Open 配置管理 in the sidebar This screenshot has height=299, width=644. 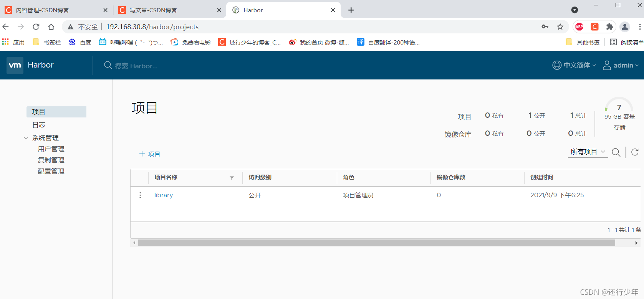51,171
